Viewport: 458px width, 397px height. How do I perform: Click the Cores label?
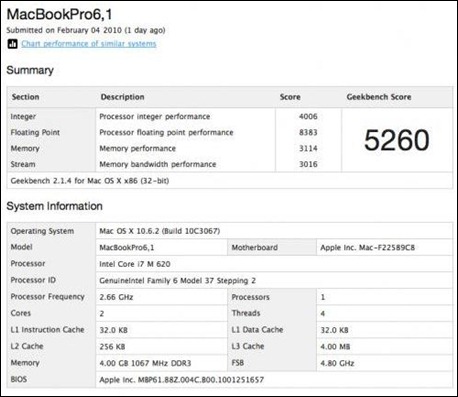pos(21,313)
